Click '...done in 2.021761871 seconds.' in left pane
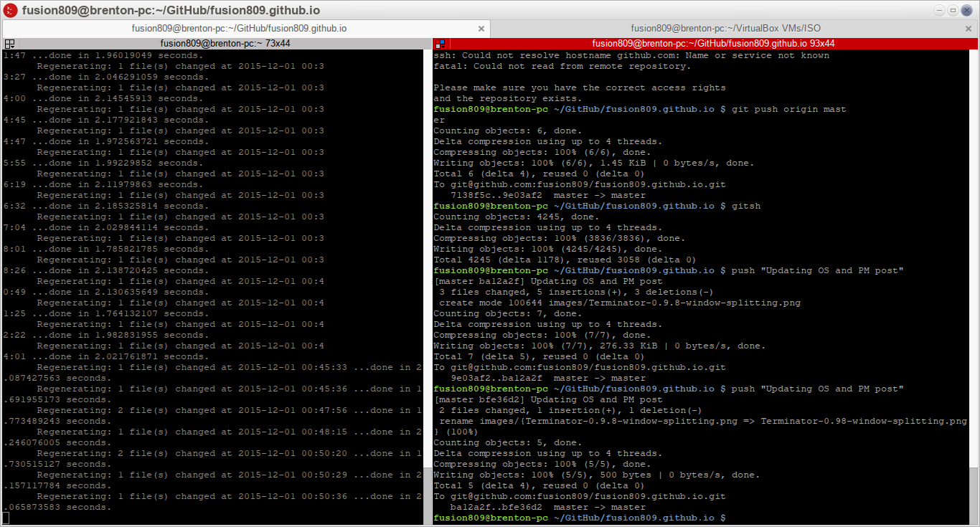 [x=121, y=356]
